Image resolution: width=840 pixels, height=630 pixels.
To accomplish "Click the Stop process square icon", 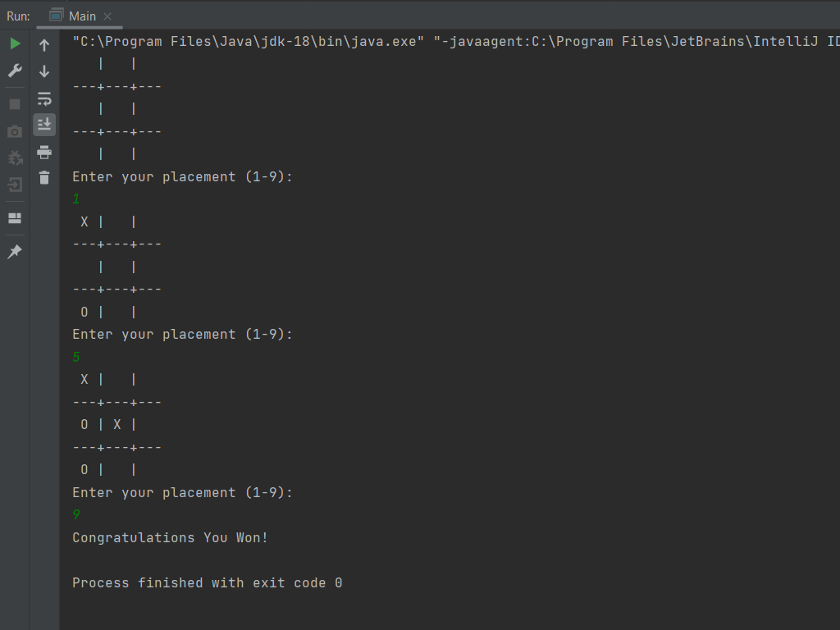I will [x=15, y=104].
